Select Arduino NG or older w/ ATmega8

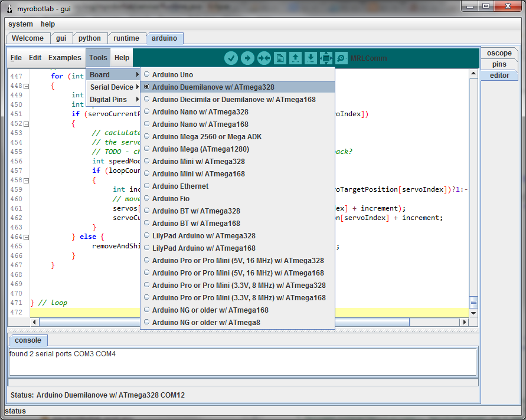point(237,323)
